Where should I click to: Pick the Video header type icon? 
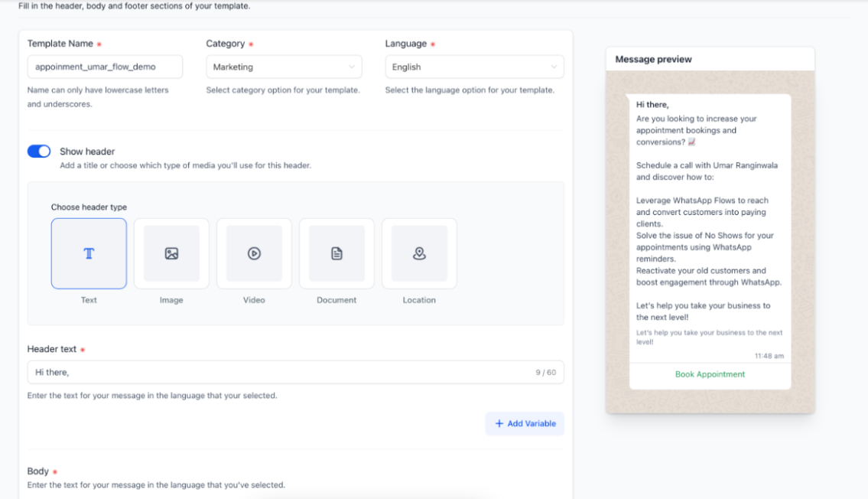[x=254, y=253]
